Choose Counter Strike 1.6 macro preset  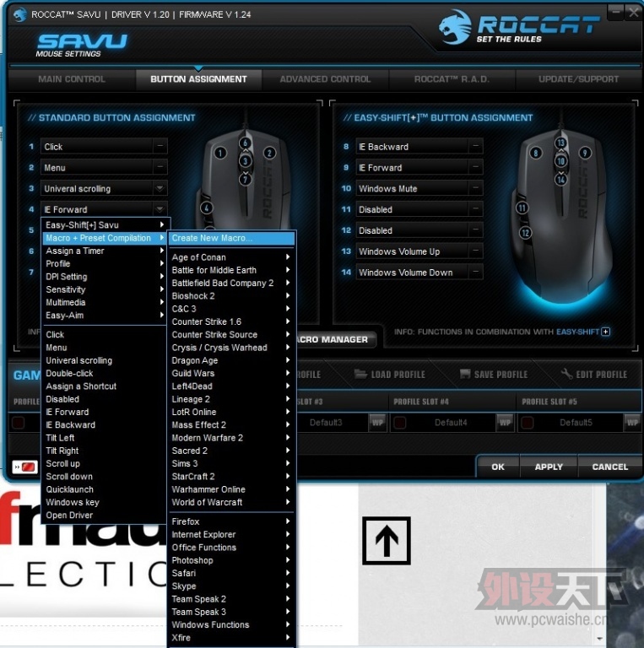231,321
